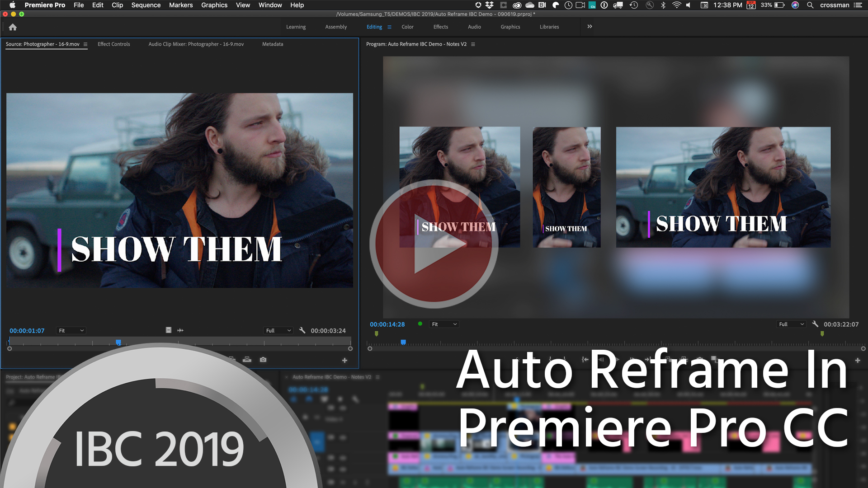Open the Editing workspace menu icon
This screenshot has width=868, height=488.
tap(389, 27)
